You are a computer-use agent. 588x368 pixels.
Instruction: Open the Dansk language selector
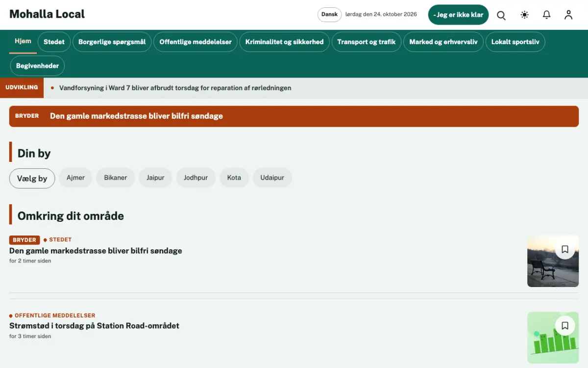[329, 15]
